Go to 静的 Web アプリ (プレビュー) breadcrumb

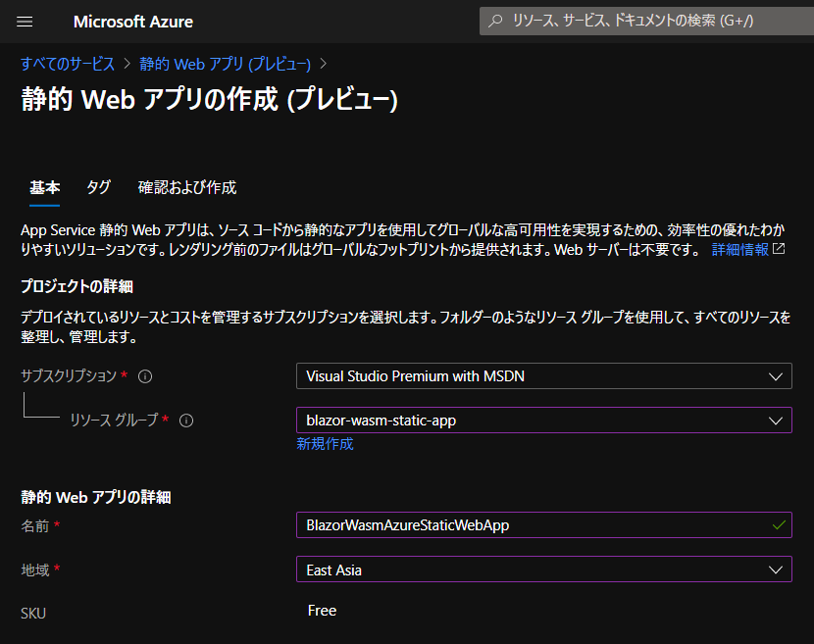click(x=226, y=64)
